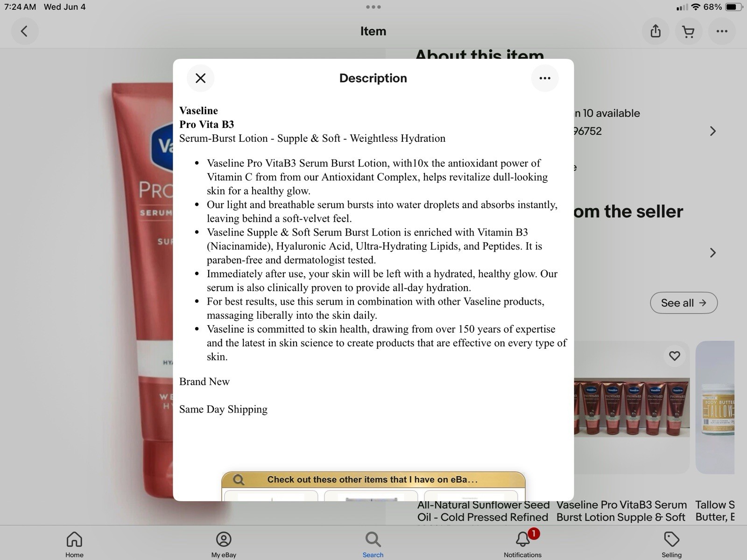Screen dimensions: 747x560
Task: Expand the item number row chevron
Action: [x=712, y=131]
